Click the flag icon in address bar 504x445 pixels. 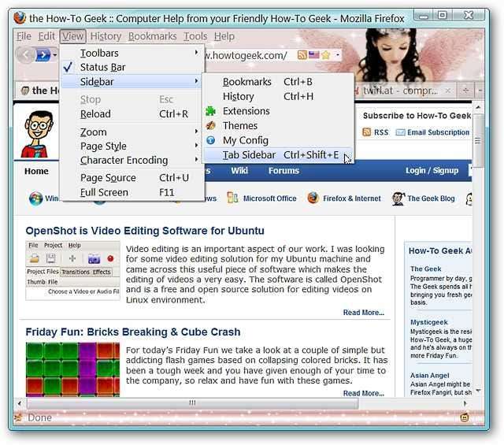[313, 55]
